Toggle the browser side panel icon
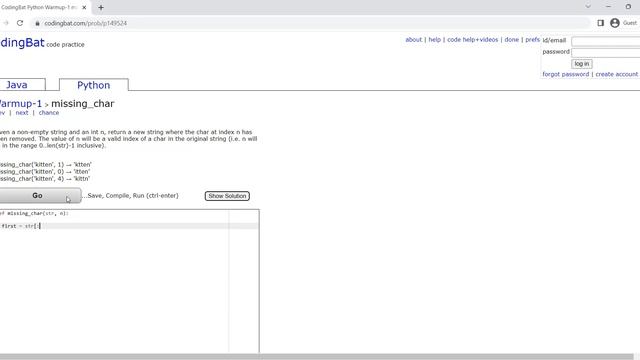640x360 pixels. point(600,23)
